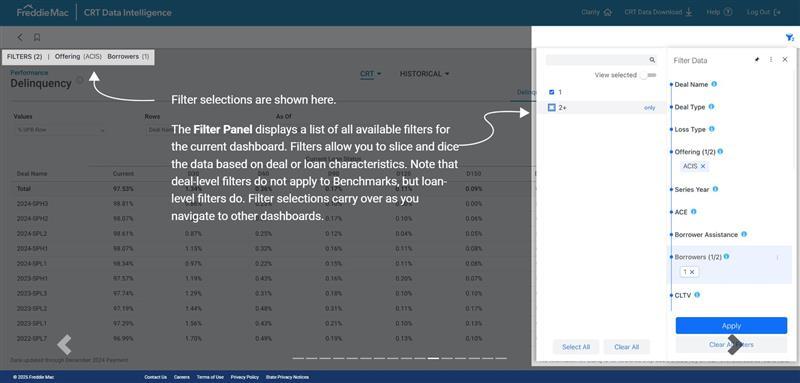800x383 pixels.
Task: Open the Terms of Use footer link
Action: tap(210, 377)
